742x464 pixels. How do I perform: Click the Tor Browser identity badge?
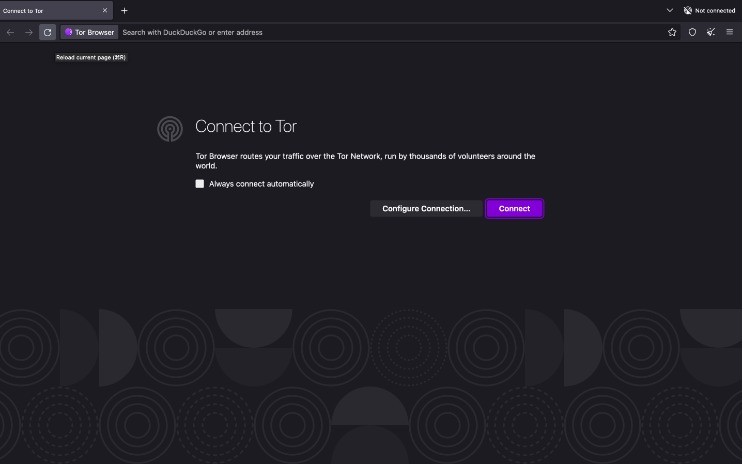pyautogui.click(x=90, y=32)
